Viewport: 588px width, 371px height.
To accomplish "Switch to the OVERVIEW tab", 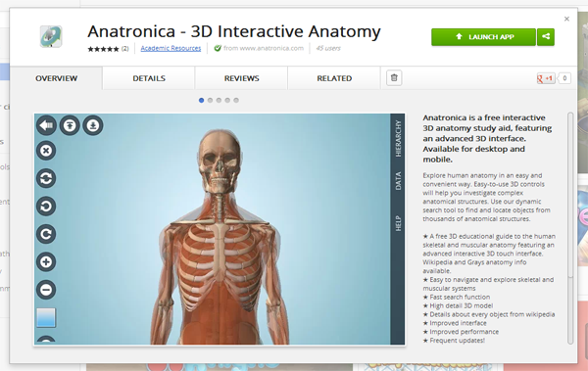I will (x=56, y=78).
